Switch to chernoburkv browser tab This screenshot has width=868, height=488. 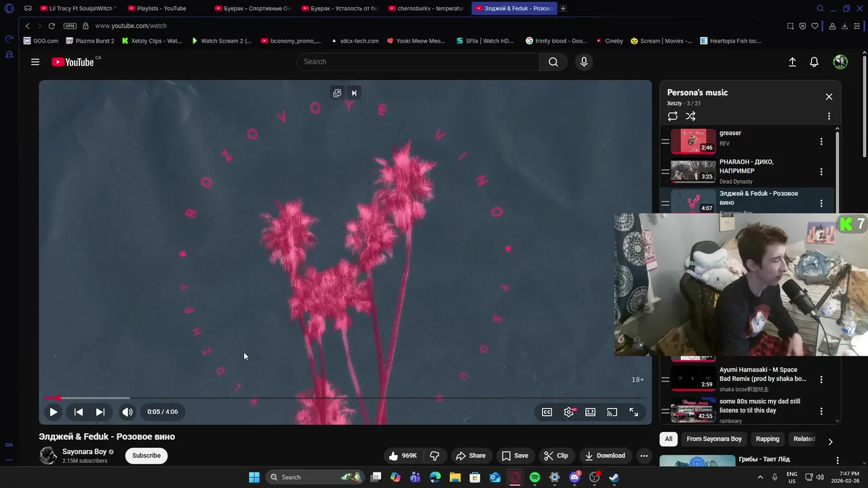click(427, 8)
